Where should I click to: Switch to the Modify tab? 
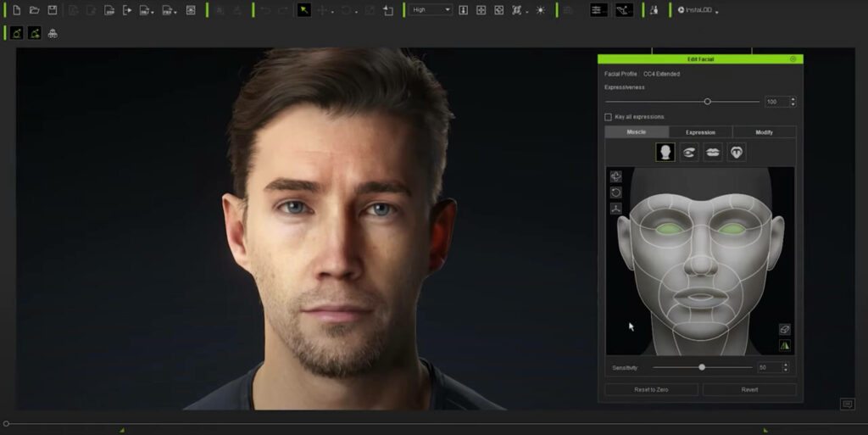click(x=765, y=132)
